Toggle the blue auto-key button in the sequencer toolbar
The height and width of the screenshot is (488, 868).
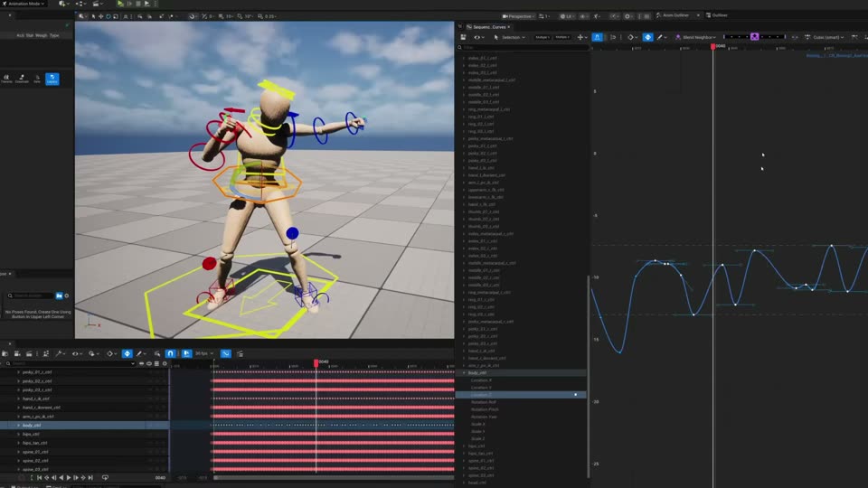(x=127, y=353)
